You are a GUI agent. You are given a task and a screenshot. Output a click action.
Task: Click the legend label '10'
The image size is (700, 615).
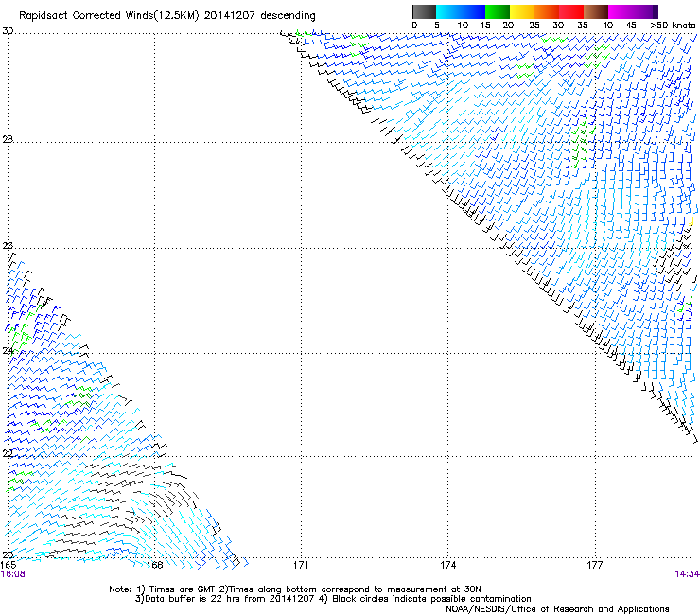point(463,26)
